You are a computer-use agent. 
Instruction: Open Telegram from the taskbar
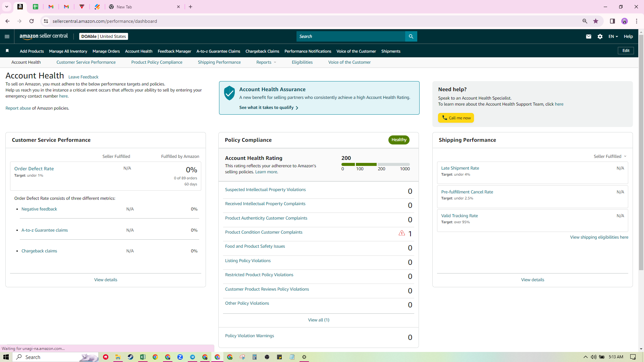[x=193, y=357]
